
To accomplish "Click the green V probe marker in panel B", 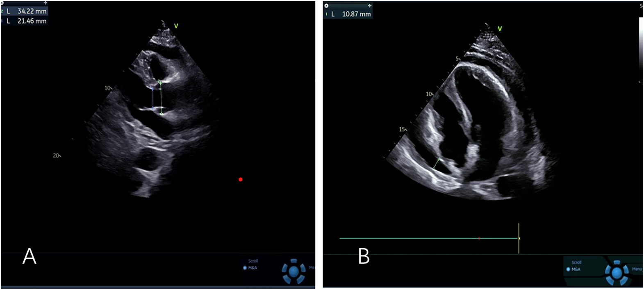I will (499, 29).
